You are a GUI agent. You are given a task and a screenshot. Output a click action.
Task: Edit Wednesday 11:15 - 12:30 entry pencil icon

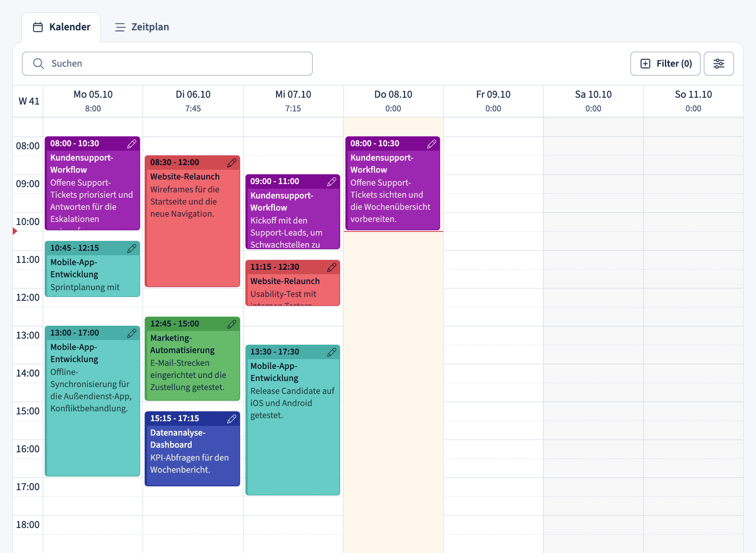pyautogui.click(x=332, y=267)
